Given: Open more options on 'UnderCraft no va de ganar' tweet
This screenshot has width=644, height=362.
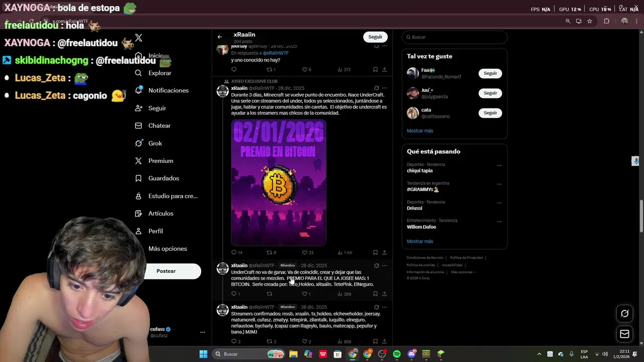Looking at the screenshot, I should click(384, 265).
